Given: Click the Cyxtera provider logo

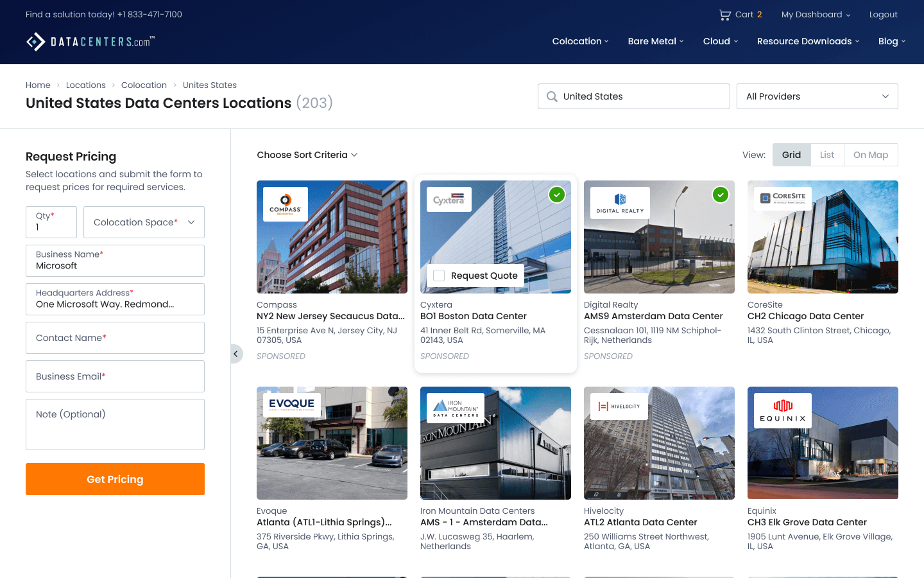Looking at the screenshot, I should pyautogui.click(x=449, y=199).
